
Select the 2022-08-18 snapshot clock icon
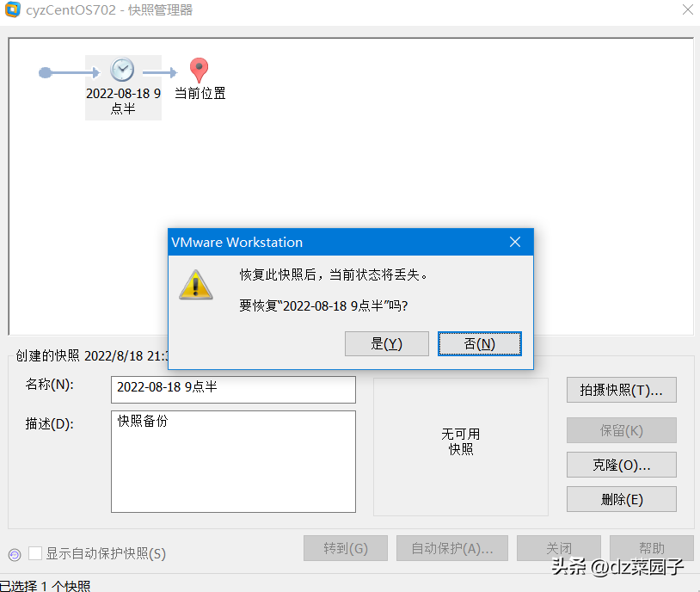[122, 71]
